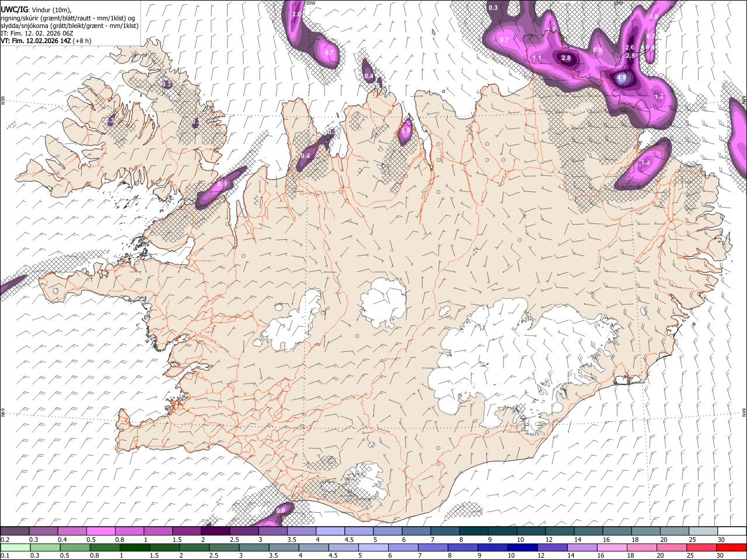This screenshot has width=747, height=560.
Task: Select the bright red rain swatch above 30
Action: [x=732, y=548]
